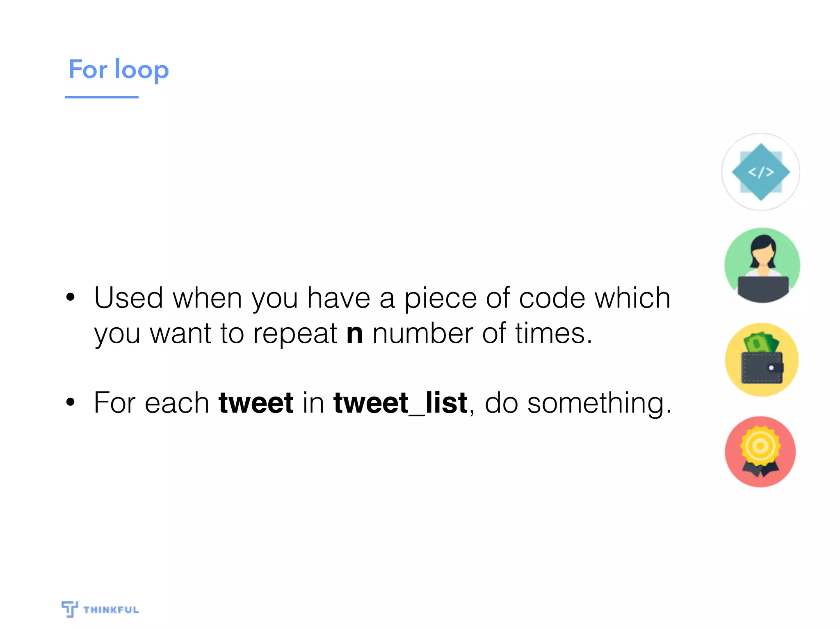The height and width of the screenshot is (630, 840).
Task: Select the bold letter 'n'
Action: point(355,334)
